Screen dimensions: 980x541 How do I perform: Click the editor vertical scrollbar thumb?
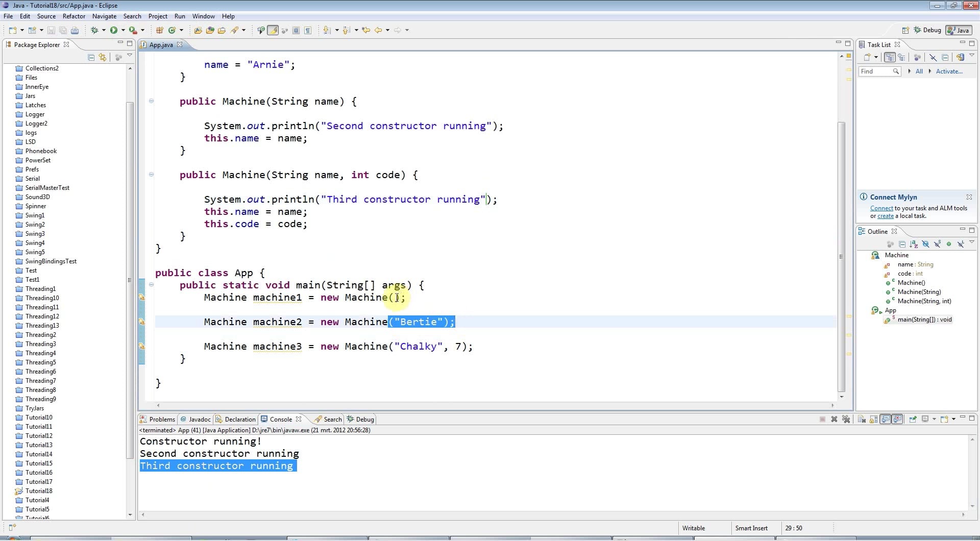tap(841, 257)
